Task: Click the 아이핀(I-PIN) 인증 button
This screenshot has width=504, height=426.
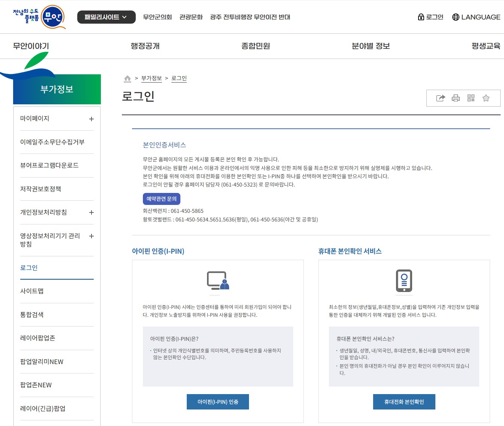Action: click(x=218, y=402)
